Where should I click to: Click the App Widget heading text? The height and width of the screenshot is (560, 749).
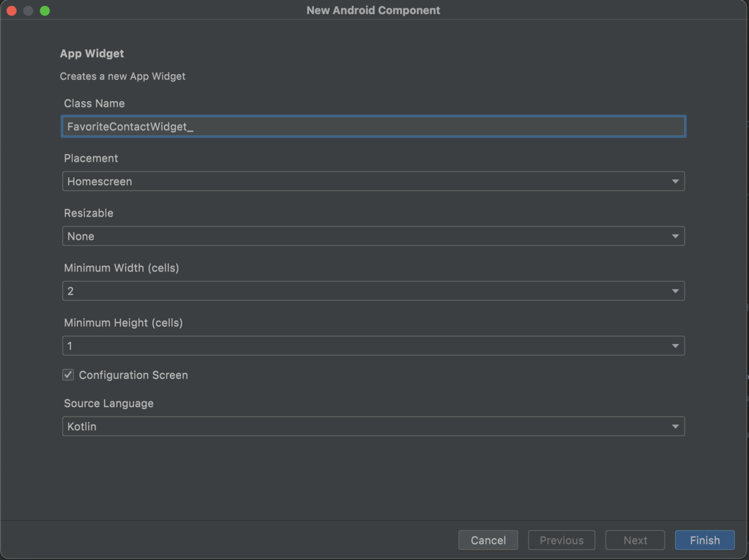pyautogui.click(x=92, y=54)
